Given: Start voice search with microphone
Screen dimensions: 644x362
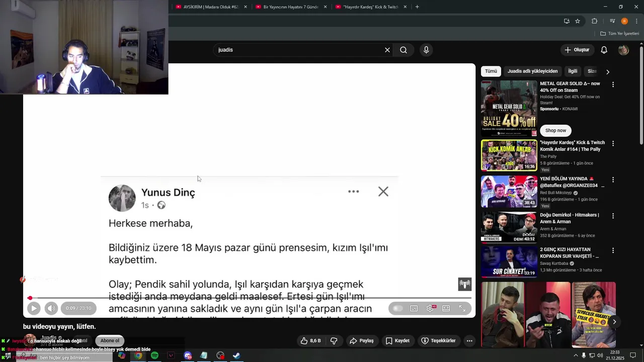Looking at the screenshot, I should pyautogui.click(x=426, y=50).
